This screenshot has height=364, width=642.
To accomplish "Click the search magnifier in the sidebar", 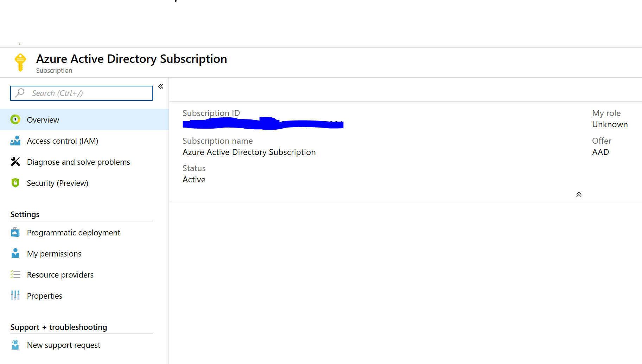I will (x=20, y=93).
